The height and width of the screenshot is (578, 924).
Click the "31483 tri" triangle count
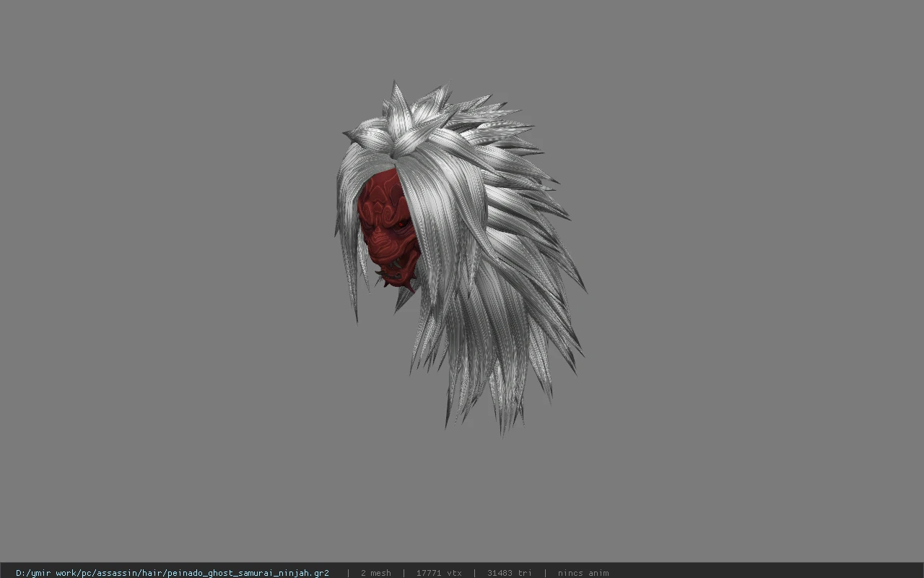(x=509, y=573)
